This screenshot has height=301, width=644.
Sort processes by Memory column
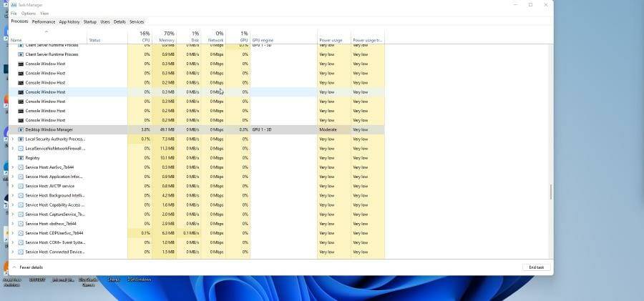coord(164,36)
